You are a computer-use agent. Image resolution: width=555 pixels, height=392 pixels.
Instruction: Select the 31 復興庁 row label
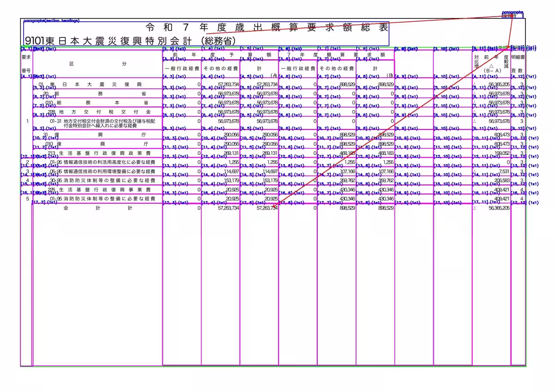click(x=97, y=135)
